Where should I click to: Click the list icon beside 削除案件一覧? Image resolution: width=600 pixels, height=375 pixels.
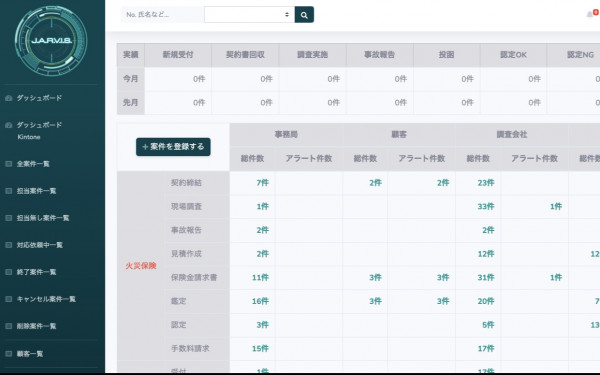tap(8, 326)
